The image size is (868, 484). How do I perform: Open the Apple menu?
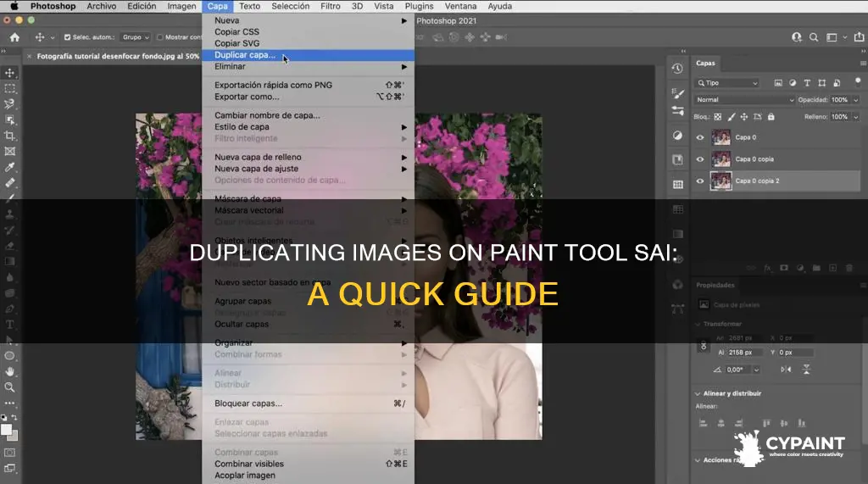coord(14,6)
